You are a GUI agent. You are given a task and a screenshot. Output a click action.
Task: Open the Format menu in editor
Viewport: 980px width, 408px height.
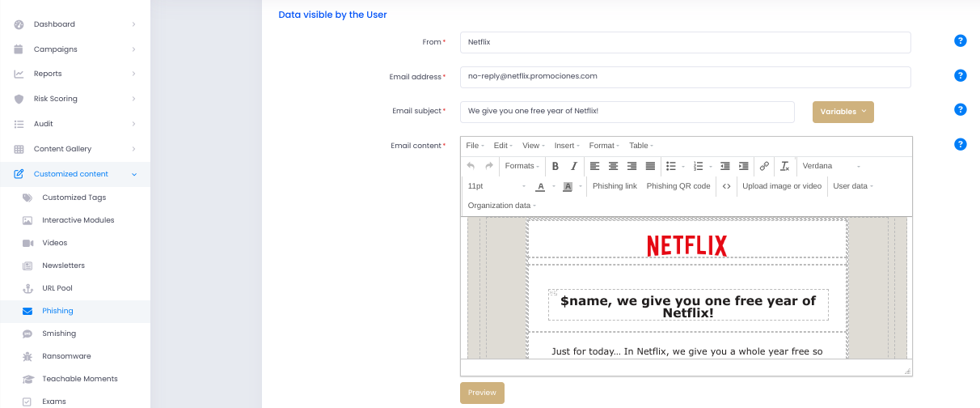[604, 146]
